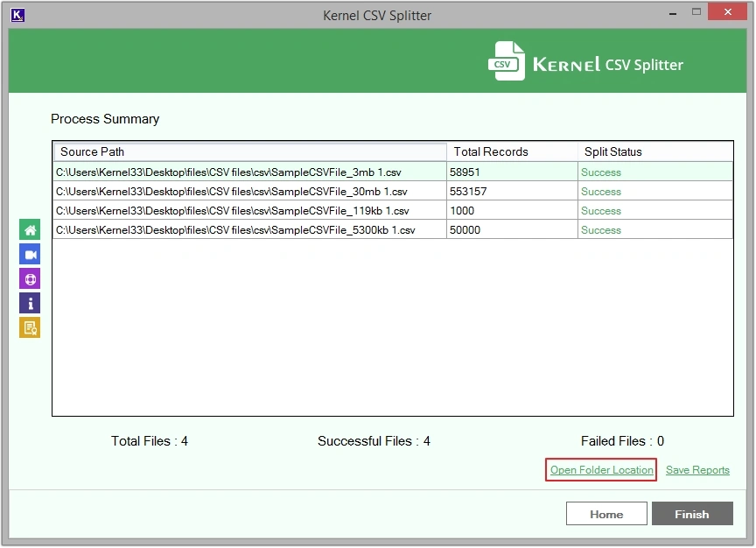
Task: Click the yellow license certificate icon
Action: pos(30,328)
